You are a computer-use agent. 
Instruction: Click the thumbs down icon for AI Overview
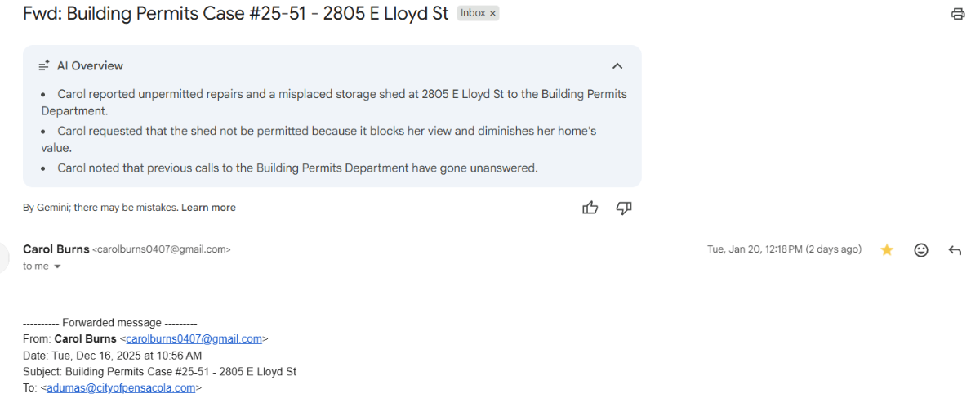(x=624, y=208)
